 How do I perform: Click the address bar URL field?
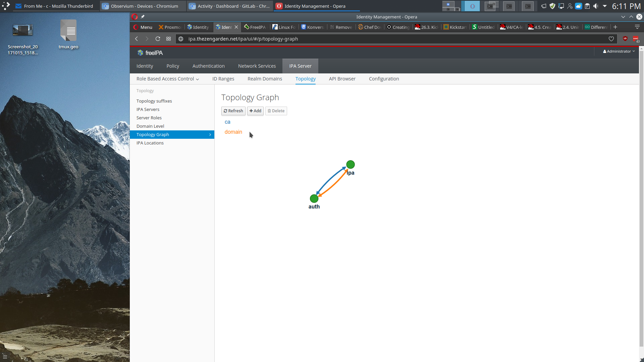(396, 39)
